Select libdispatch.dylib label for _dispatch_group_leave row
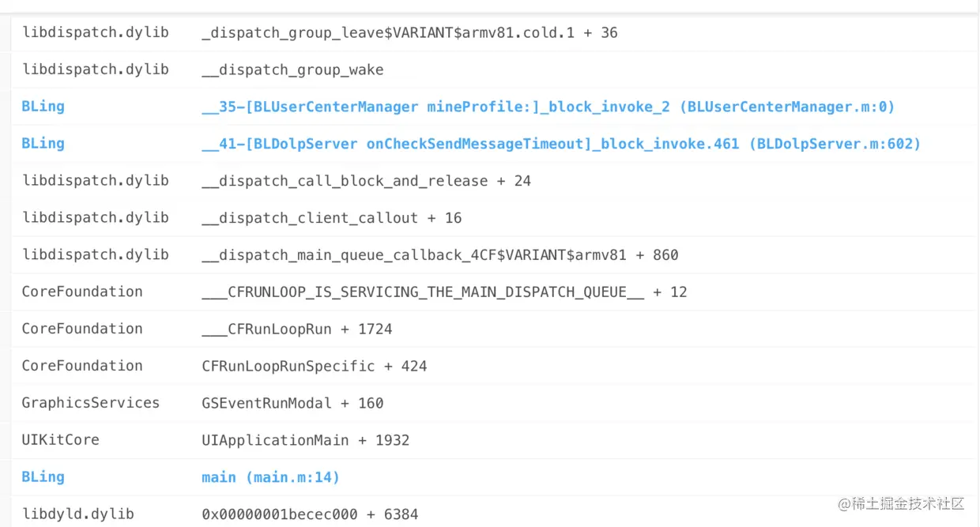This screenshot has width=980, height=527. coord(96,33)
